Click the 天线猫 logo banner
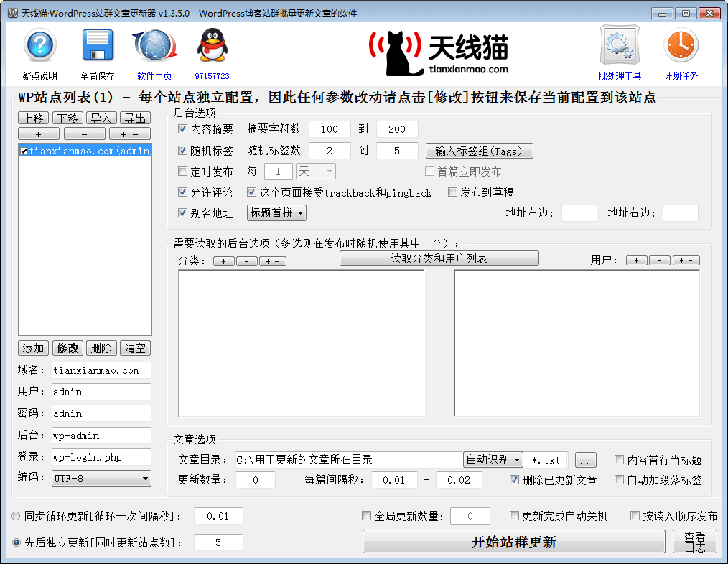 [438, 52]
